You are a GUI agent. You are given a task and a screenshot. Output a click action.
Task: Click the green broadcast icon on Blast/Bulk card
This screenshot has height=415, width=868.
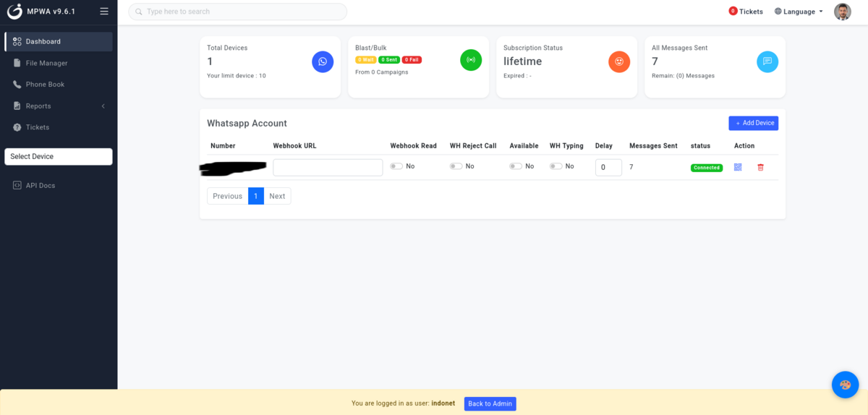click(x=471, y=60)
